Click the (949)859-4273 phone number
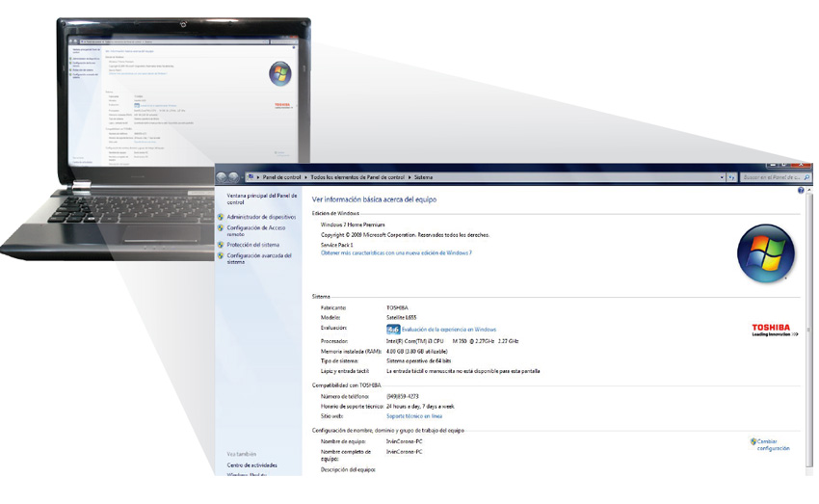The width and height of the screenshot is (819, 504). [x=402, y=397]
